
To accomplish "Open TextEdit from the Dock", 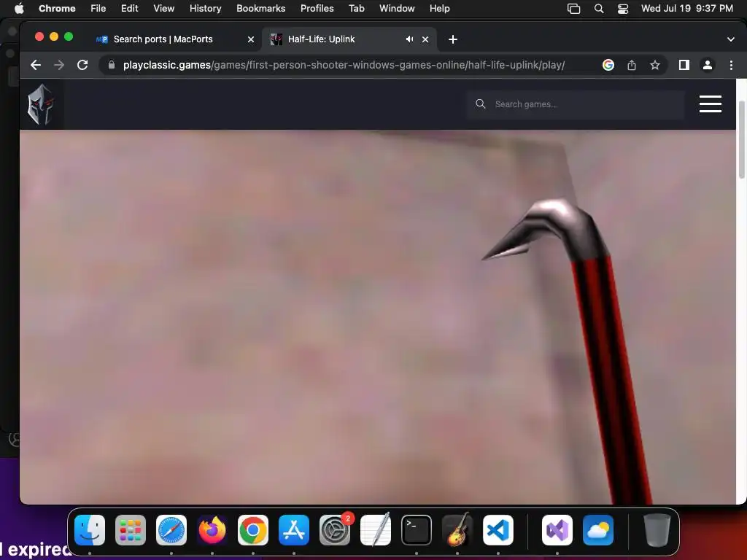I will (376, 530).
